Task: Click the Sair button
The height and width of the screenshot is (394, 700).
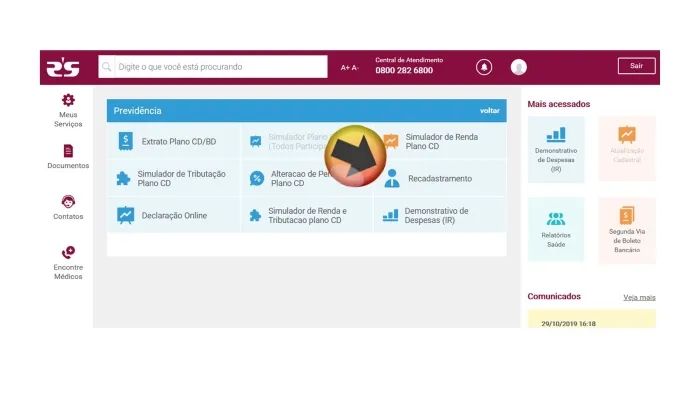Action: 637,66
